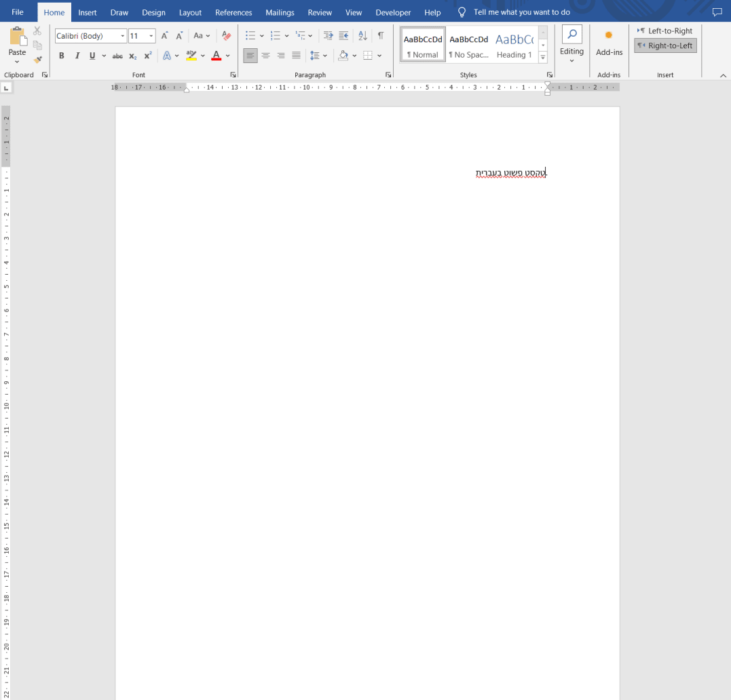Expand the Styles gallery more arrow
Viewport: 731px width, 700px height.
point(543,58)
